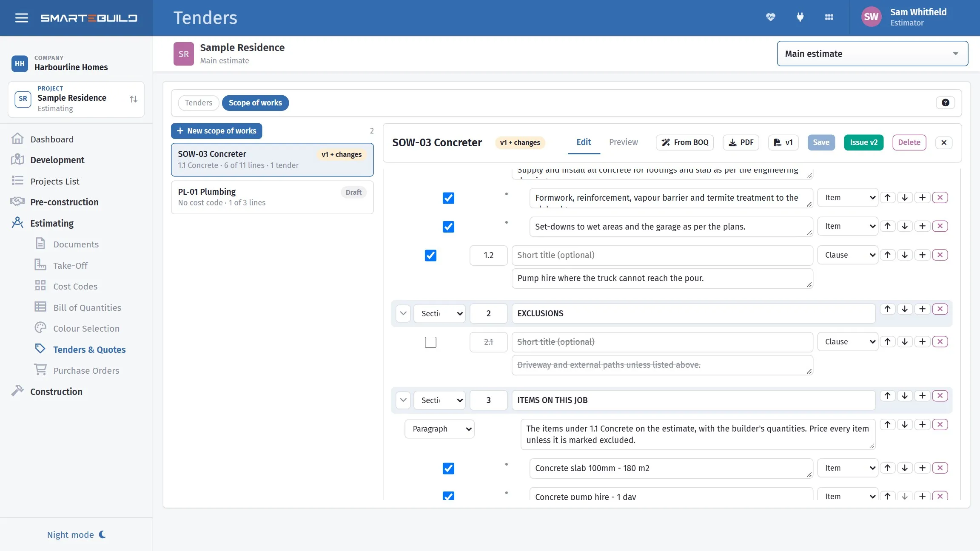
Task: Open Purchase Orders in sidebar
Action: (x=86, y=371)
